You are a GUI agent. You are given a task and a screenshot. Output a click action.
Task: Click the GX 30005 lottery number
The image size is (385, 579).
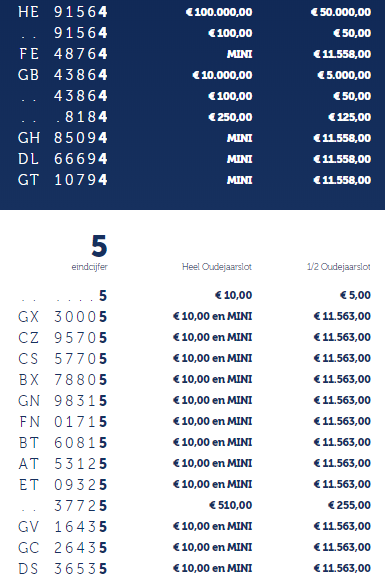(62, 316)
